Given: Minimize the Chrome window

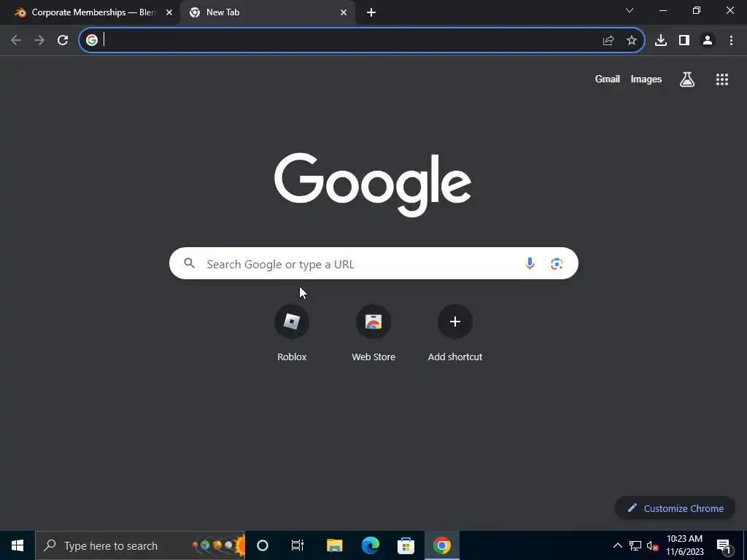Looking at the screenshot, I should tap(663, 10).
